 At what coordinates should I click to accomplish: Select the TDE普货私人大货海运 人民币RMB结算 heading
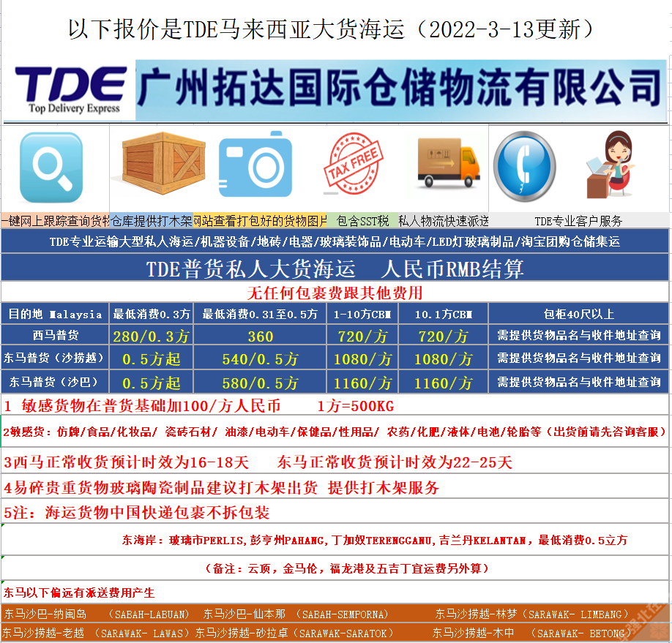[335, 268]
